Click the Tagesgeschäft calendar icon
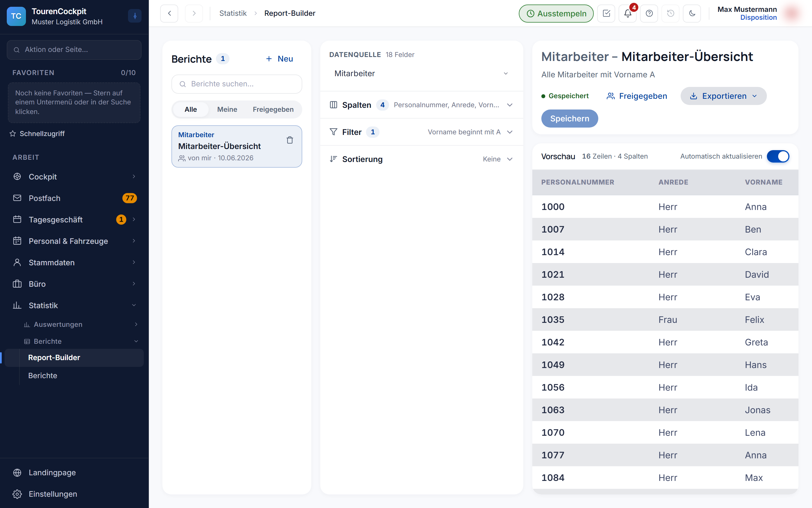812x508 pixels. coord(17,219)
